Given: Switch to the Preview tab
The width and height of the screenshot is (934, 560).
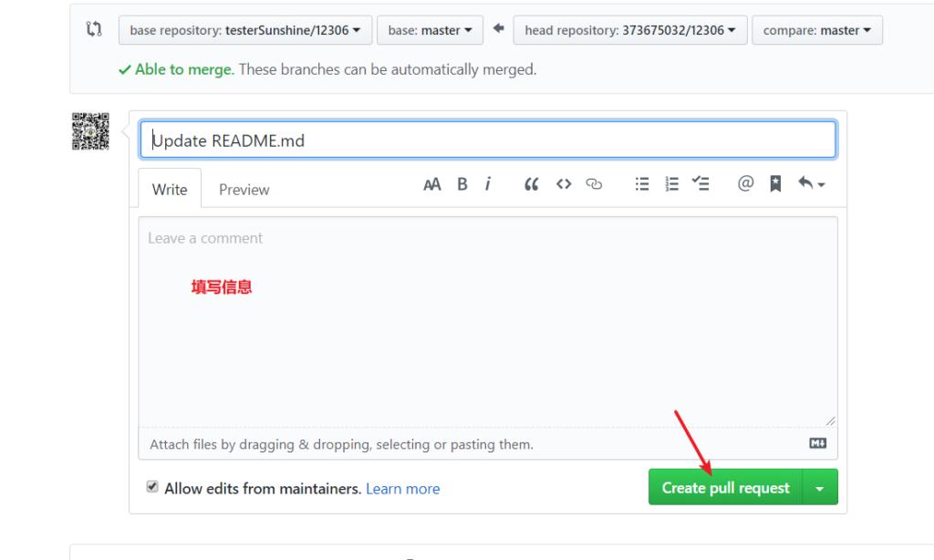Looking at the screenshot, I should tap(244, 189).
